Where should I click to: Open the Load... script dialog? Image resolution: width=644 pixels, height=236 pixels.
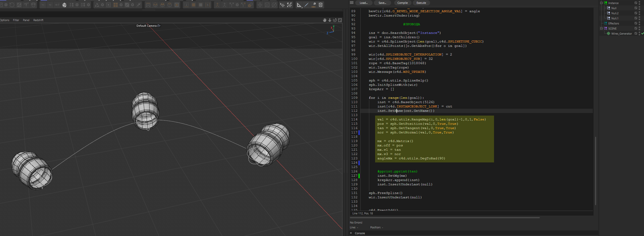coord(364,3)
